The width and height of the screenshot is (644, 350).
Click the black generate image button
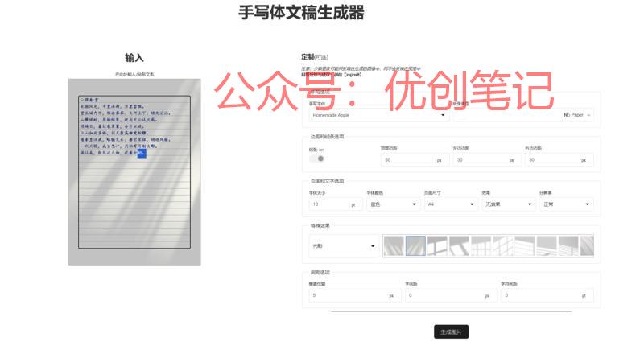[451, 331]
